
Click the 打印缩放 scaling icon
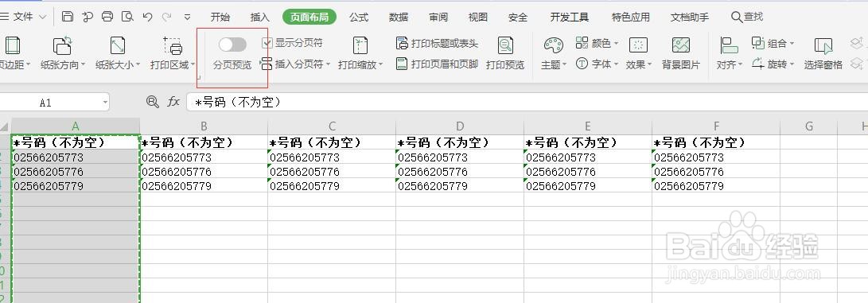(360, 45)
